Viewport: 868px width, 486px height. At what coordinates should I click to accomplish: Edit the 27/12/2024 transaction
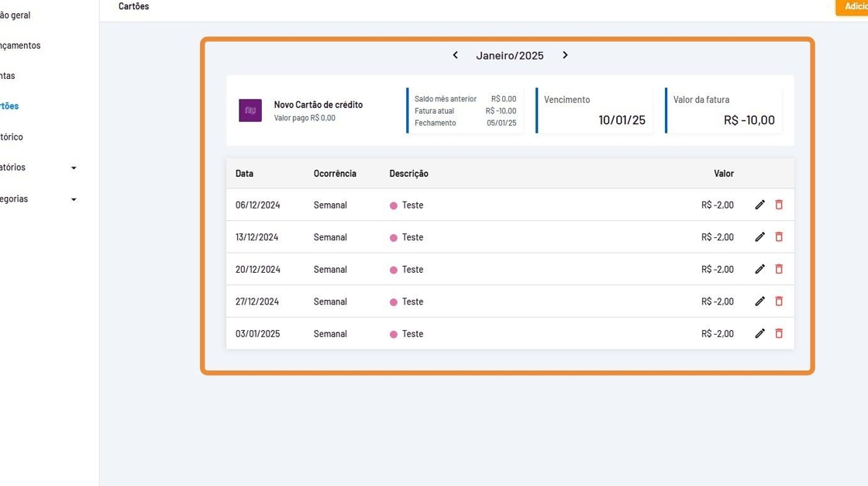[759, 302]
